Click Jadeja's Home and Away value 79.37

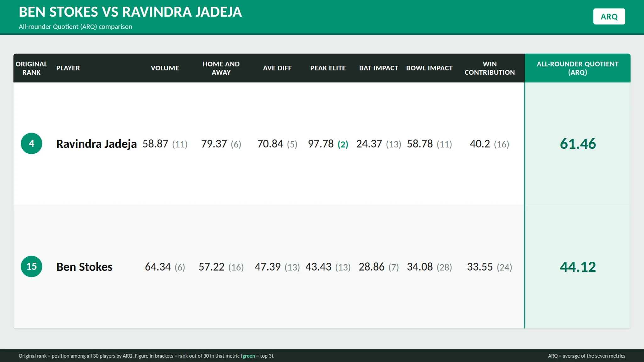(214, 144)
